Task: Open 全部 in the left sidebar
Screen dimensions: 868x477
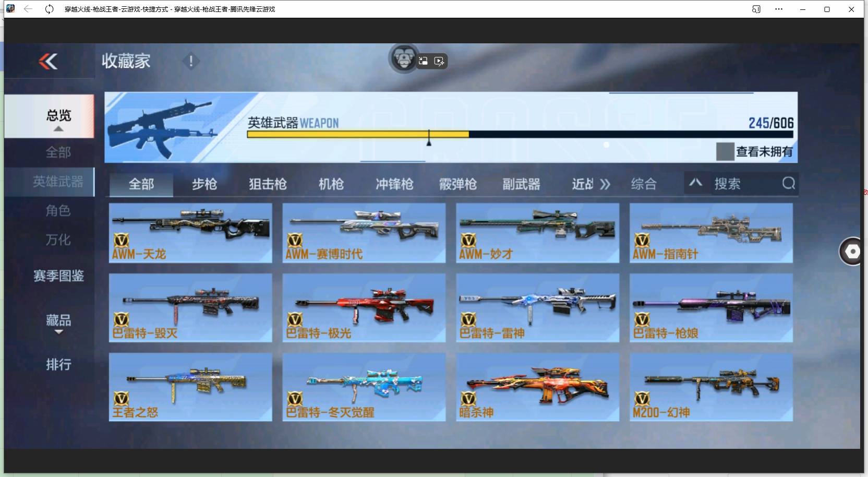Action: point(58,152)
